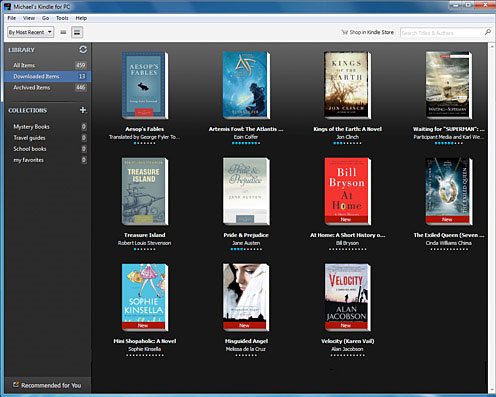Open the Tools menu

(x=62, y=18)
